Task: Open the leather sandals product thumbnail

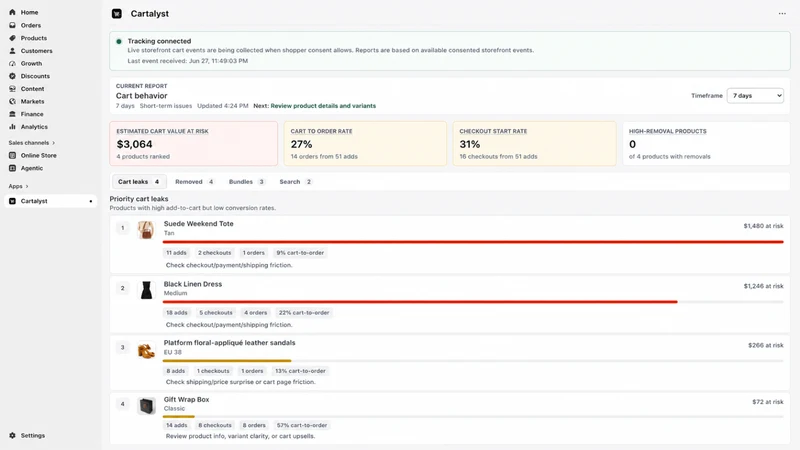Action: click(x=146, y=350)
